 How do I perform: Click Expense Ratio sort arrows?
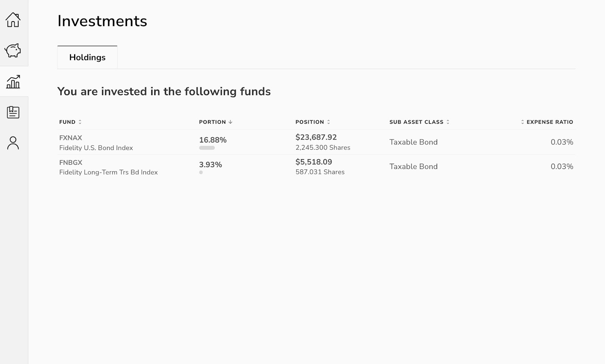(x=523, y=122)
